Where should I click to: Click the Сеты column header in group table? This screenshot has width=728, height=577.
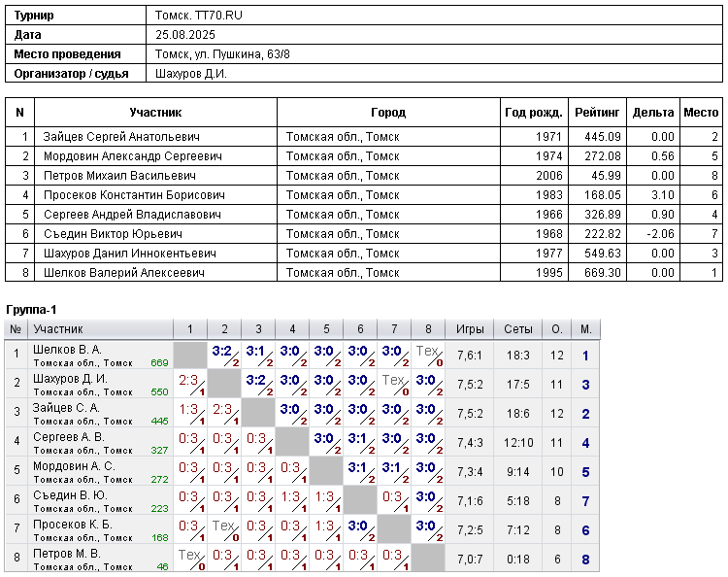point(518,329)
